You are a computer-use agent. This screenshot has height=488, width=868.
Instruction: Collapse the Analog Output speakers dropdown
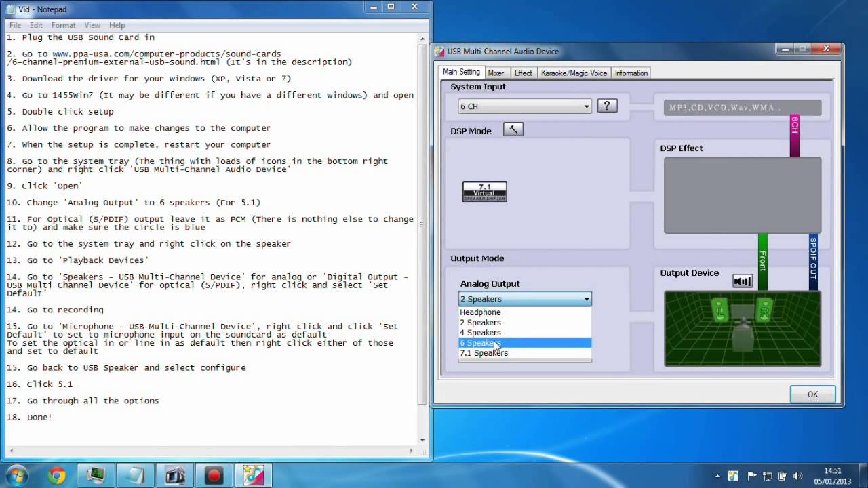(x=587, y=299)
